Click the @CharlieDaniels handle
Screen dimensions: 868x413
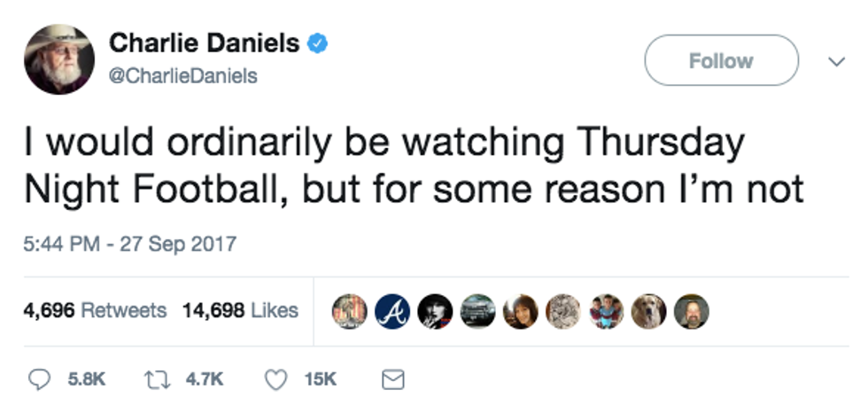click(182, 76)
